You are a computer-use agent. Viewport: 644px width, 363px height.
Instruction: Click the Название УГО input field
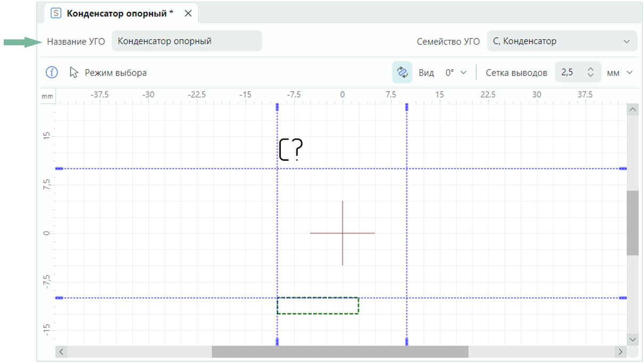(186, 41)
